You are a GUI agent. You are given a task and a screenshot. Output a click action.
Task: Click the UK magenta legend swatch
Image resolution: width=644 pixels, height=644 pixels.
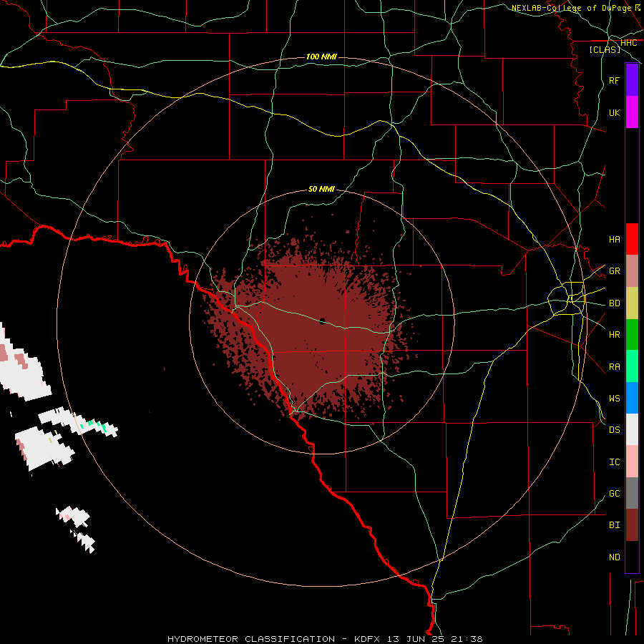(x=632, y=112)
